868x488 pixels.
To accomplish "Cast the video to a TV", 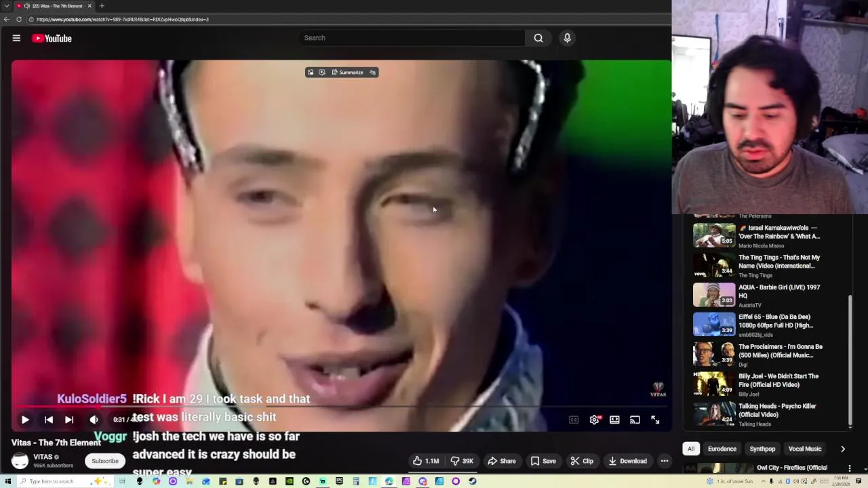I will pyautogui.click(x=635, y=420).
